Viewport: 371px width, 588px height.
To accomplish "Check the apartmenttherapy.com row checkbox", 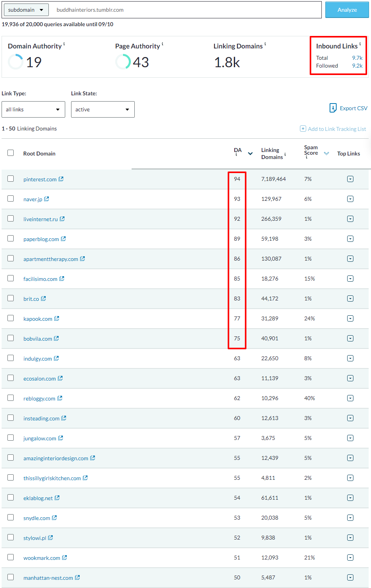I will (11, 258).
